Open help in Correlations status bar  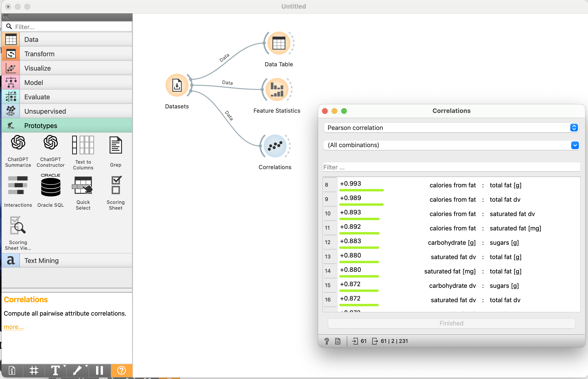(x=327, y=341)
